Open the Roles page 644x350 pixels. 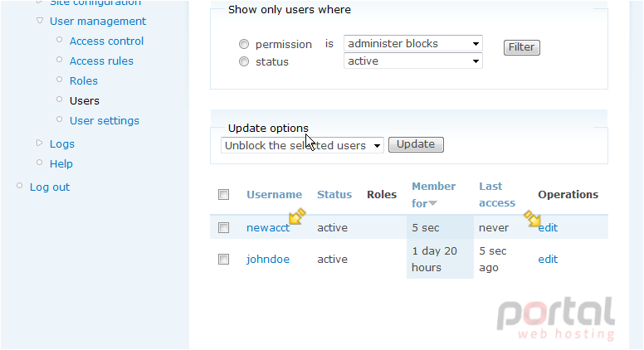click(84, 80)
